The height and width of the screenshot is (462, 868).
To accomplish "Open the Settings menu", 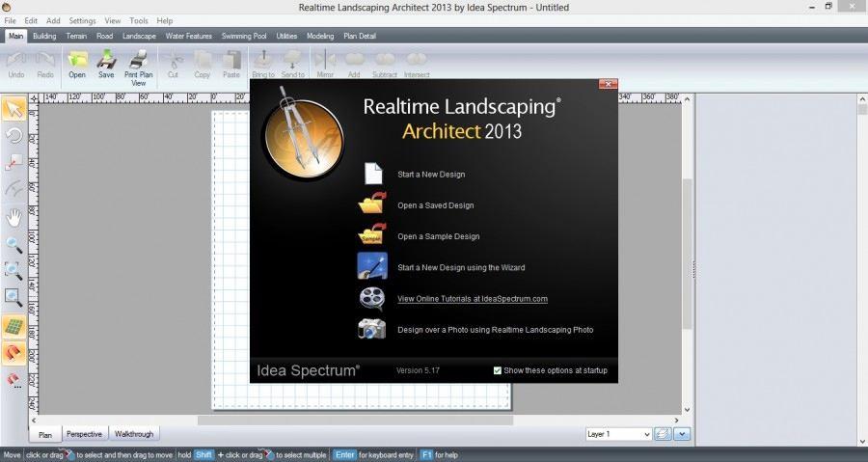I will 82,20.
